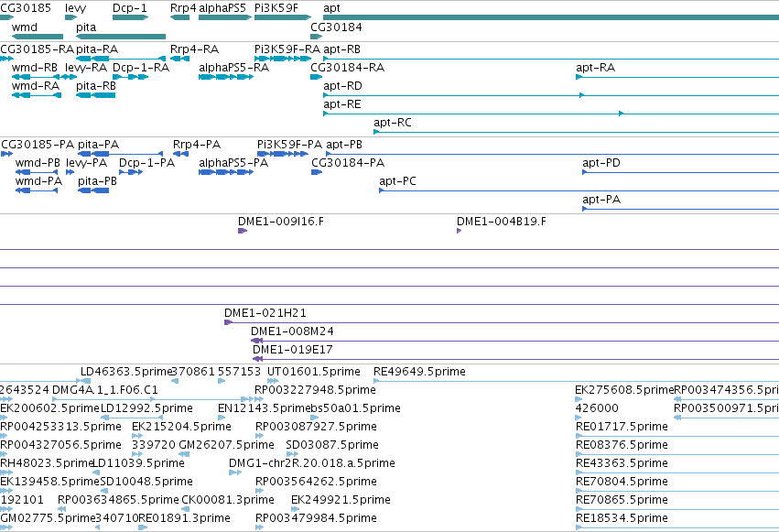Select the levy gene label

click(75, 8)
